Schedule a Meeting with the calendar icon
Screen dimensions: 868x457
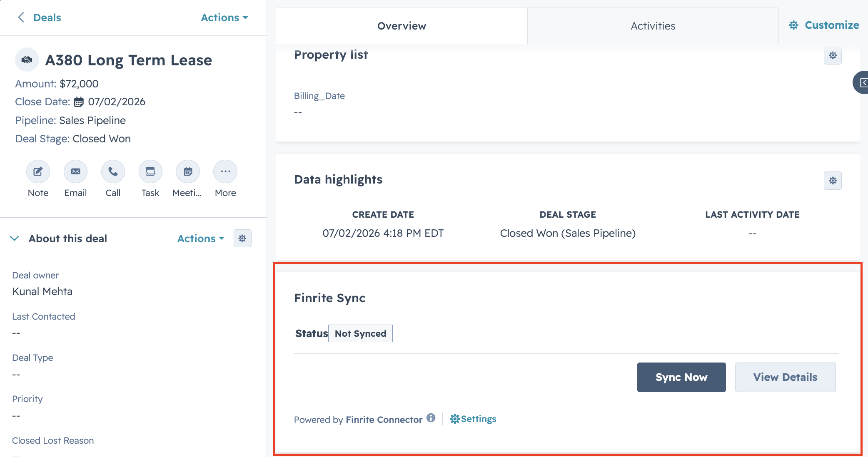188,171
